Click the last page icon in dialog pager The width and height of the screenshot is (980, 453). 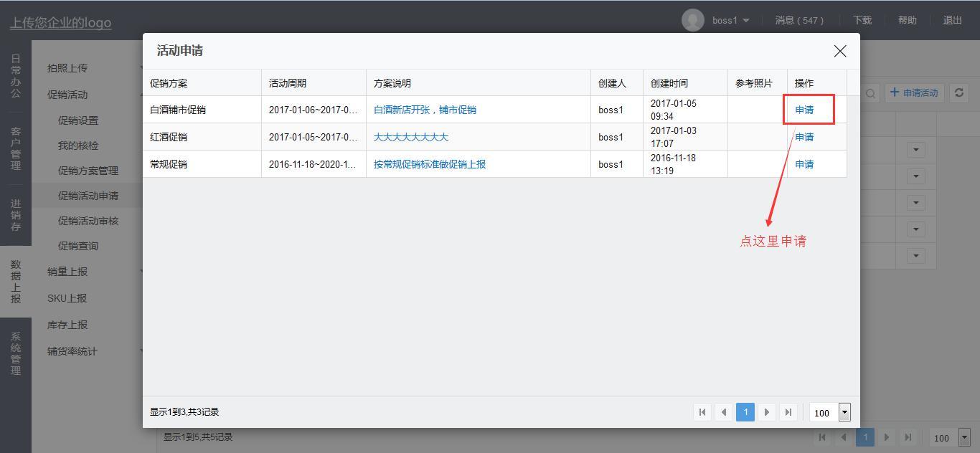click(788, 412)
